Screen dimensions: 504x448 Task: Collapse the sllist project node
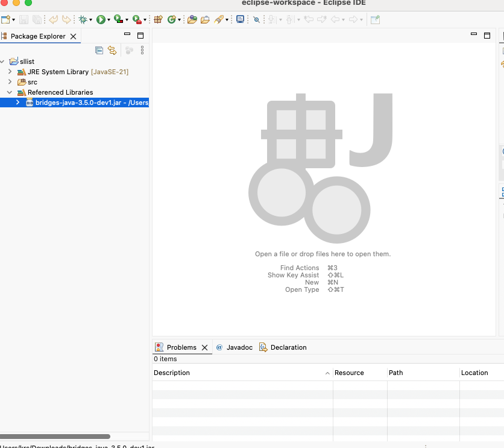tap(2, 62)
